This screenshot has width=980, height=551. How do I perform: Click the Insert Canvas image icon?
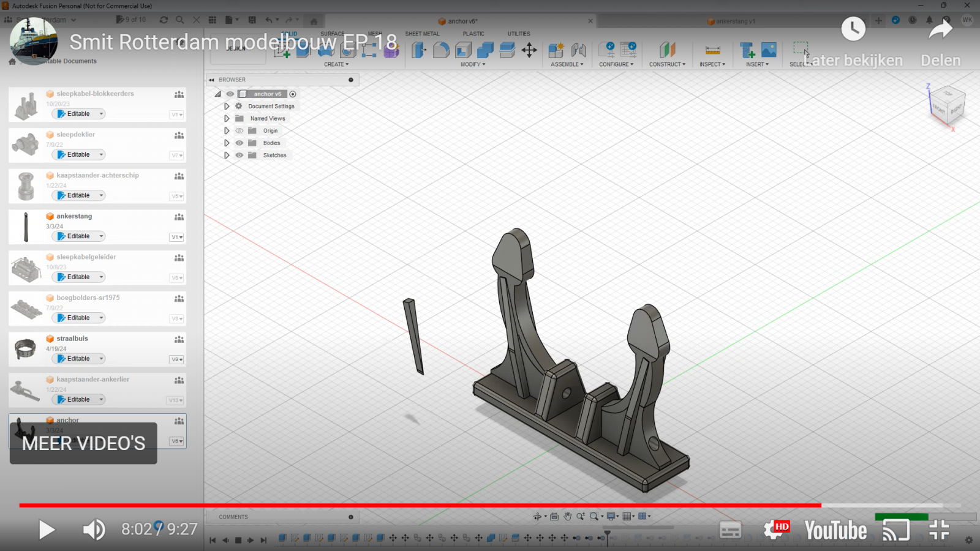coord(769,50)
